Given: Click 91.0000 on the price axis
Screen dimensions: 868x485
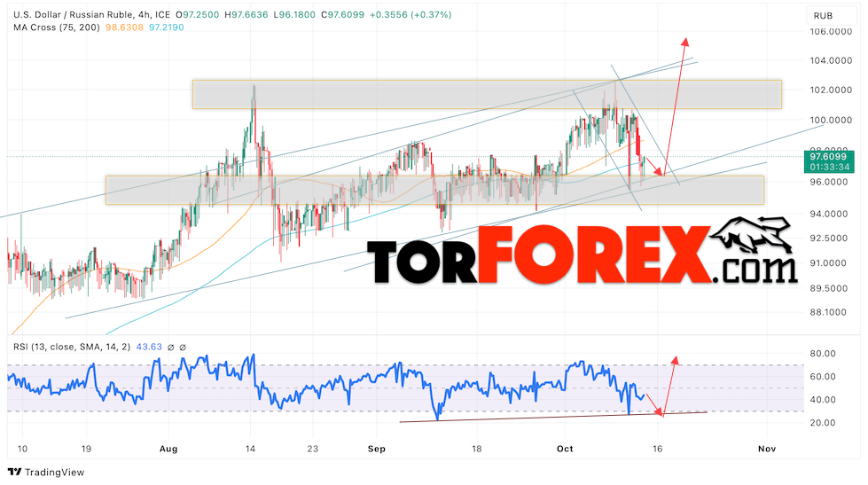Looking at the screenshot, I should [x=829, y=263].
